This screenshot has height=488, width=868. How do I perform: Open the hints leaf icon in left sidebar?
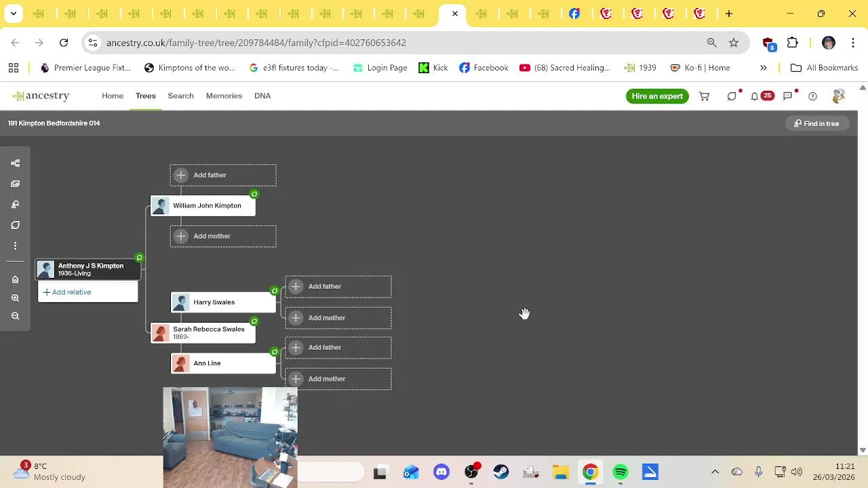tap(15, 225)
